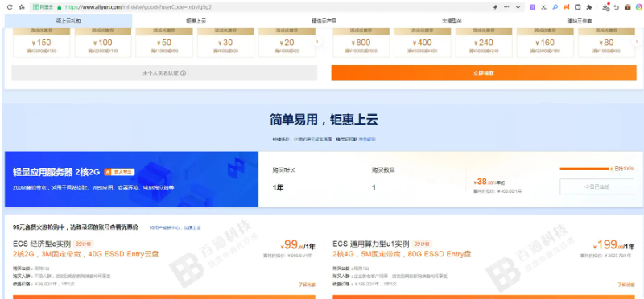The image size is (644, 299).
Task: Switch to the 大模型AI tab
Action: tap(452, 21)
